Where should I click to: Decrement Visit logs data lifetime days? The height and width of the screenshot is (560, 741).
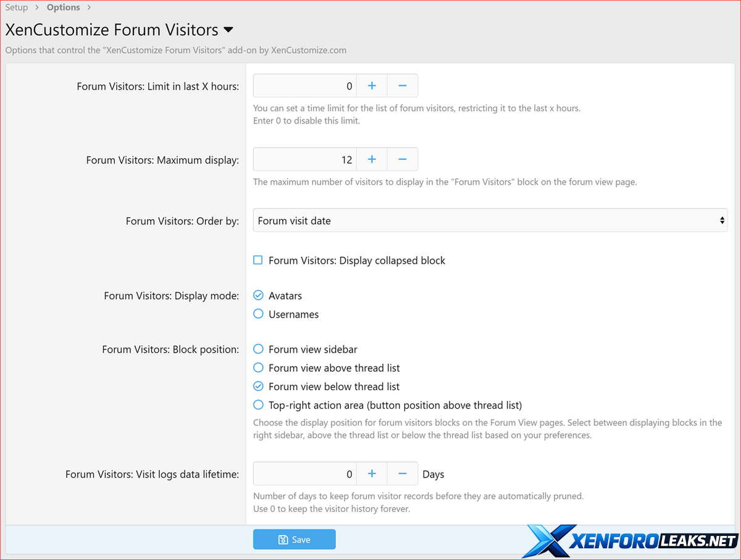tap(402, 474)
